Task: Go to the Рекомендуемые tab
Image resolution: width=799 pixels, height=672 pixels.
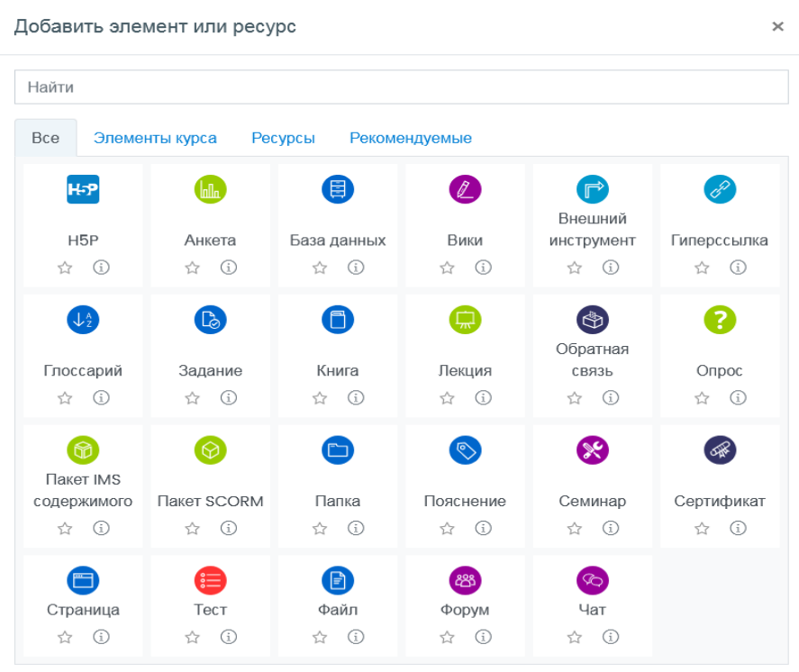Action: (410, 138)
